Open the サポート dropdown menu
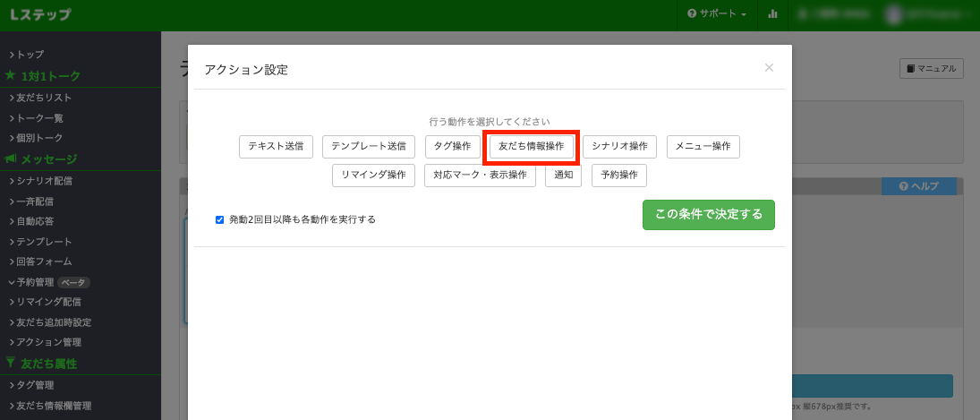This screenshot has height=420, width=980. click(716, 14)
